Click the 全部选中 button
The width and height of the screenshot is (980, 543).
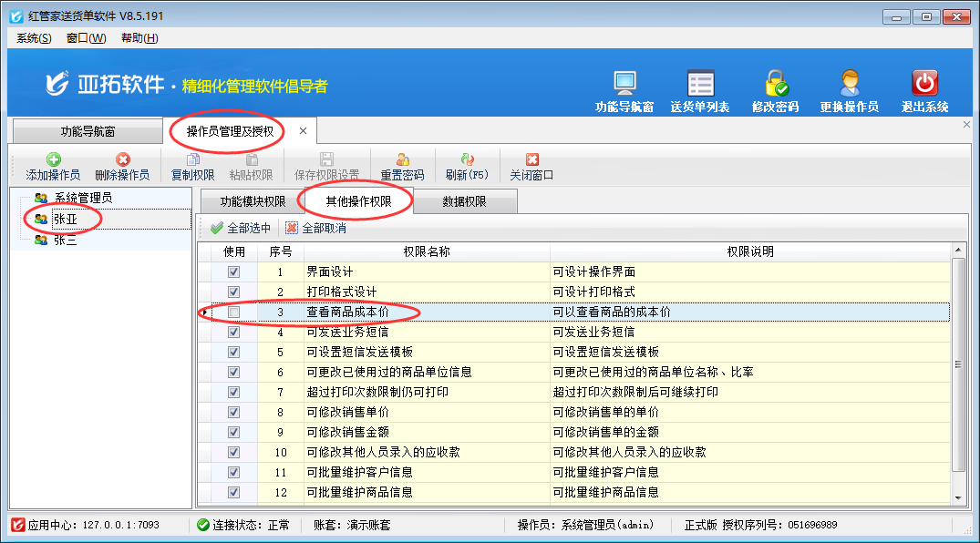point(241,229)
